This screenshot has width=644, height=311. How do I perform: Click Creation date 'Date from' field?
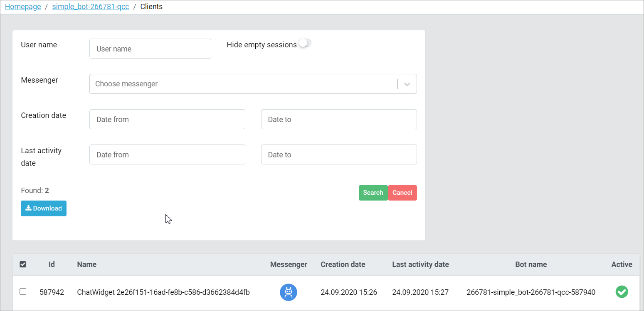click(167, 119)
